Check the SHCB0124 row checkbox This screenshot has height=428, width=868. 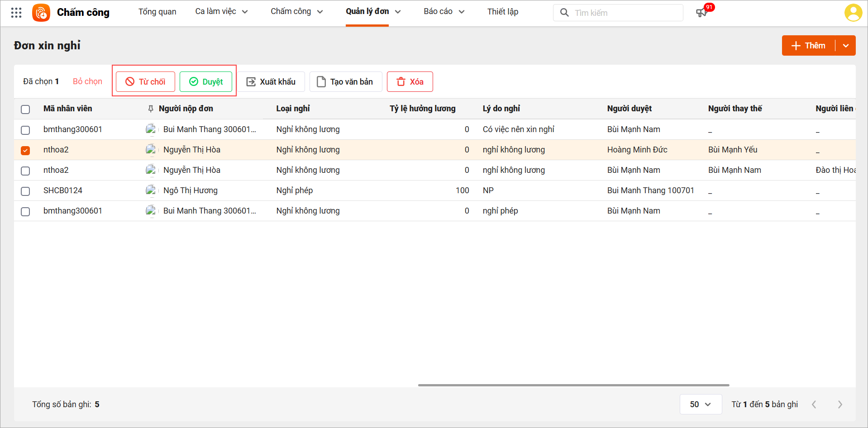[25, 191]
